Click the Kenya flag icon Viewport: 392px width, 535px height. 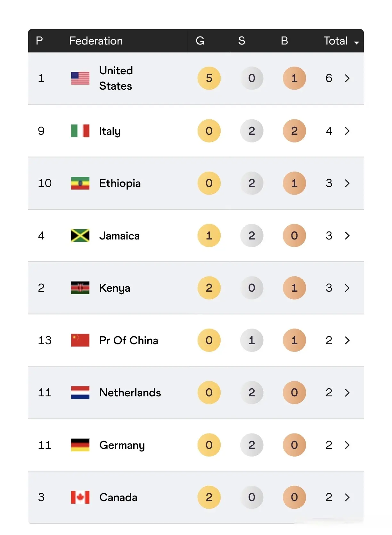[80, 288]
